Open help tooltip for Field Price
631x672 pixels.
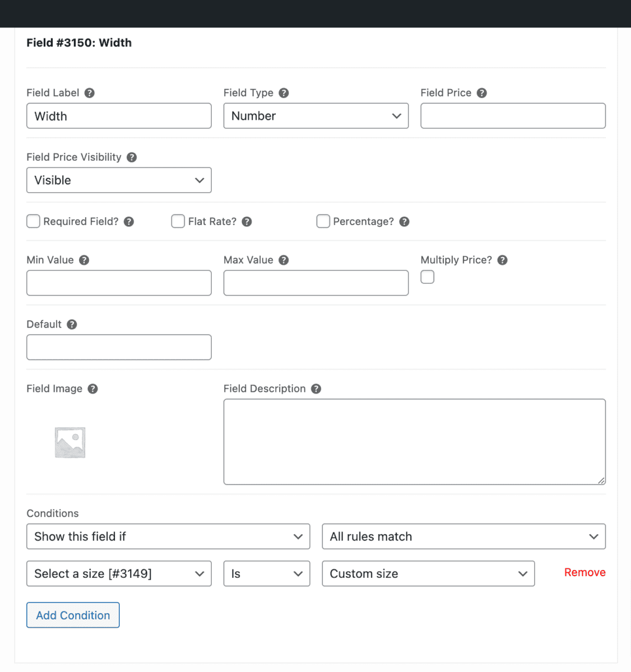[482, 93]
